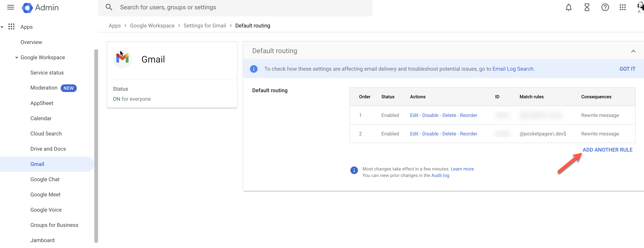The height and width of the screenshot is (248, 644).
Task: Collapse the Google Workspace tree arrow
Action: click(17, 58)
